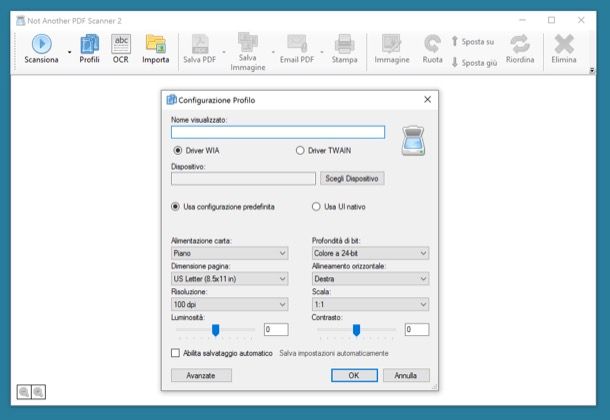Expand the Scansiona dropdown arrow
The width and height of the screenshot is (610, 420).
(x=70, y=52)
